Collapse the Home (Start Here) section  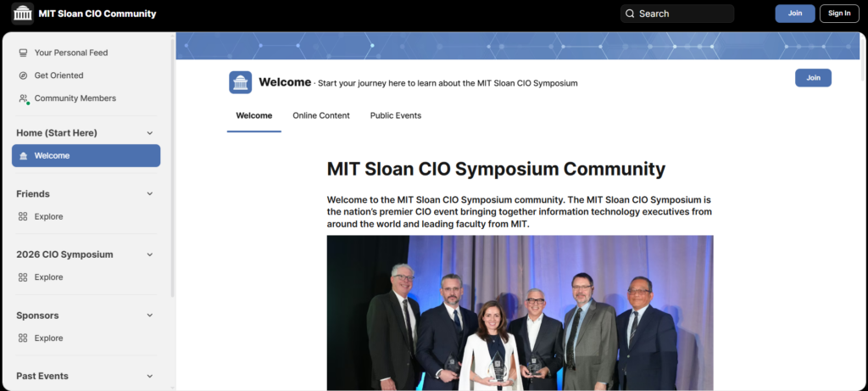click(x=149, y=133)
